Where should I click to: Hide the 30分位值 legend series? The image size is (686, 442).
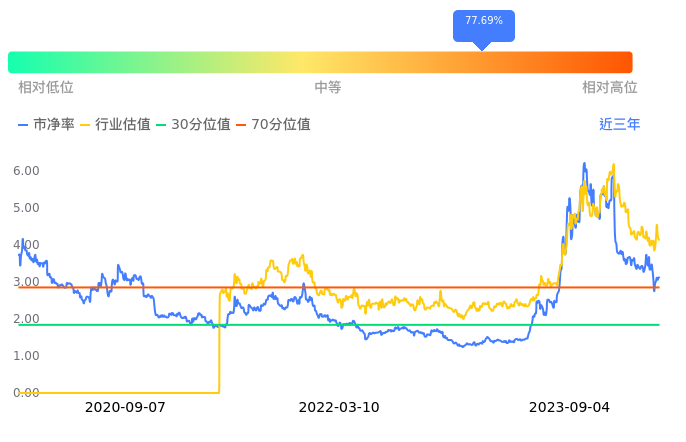(x=193, y=125)
